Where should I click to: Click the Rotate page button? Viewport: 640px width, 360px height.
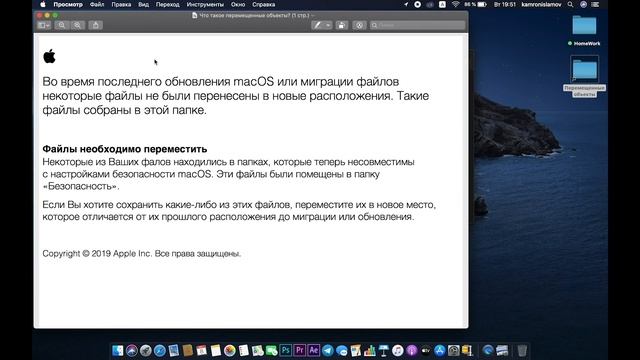click(341, 25)
